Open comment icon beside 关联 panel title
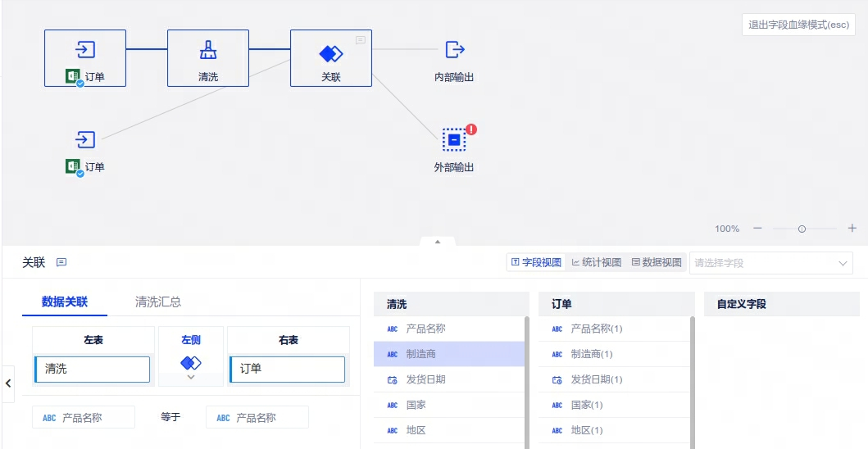The height and width of the screenshot is (449, 868). (x=61, y=263)
